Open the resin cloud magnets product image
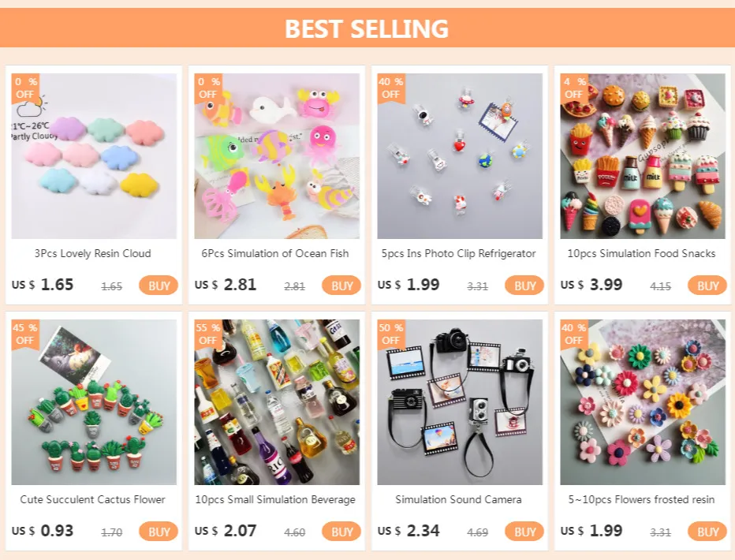The width and height of the screenshot is (735, 560). point(94,156)
